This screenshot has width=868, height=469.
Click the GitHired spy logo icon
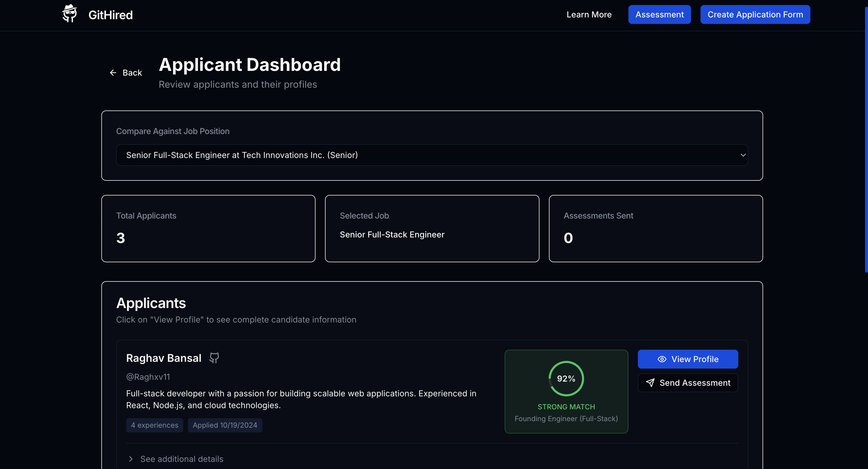click(x=69, y=14)
